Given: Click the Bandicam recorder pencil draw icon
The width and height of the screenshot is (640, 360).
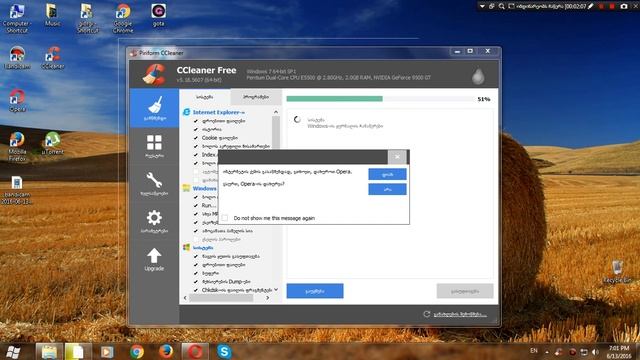Looking at the screenshot, I should [x=590, y=6].
